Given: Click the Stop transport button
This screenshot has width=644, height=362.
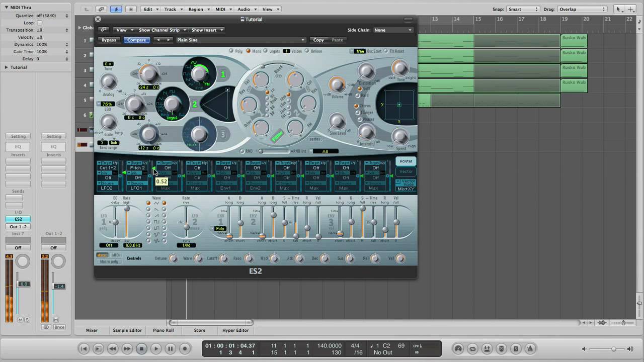Looking at the screenshot, I should 141,348.
